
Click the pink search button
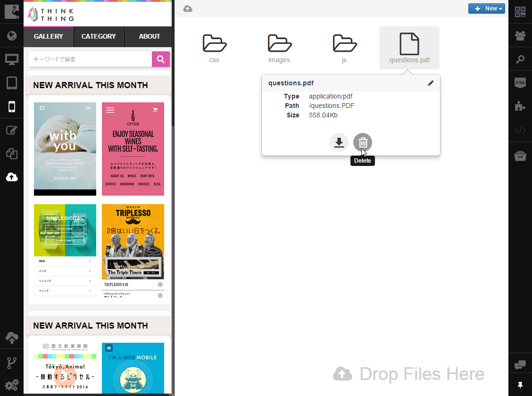tap(161, 59)
